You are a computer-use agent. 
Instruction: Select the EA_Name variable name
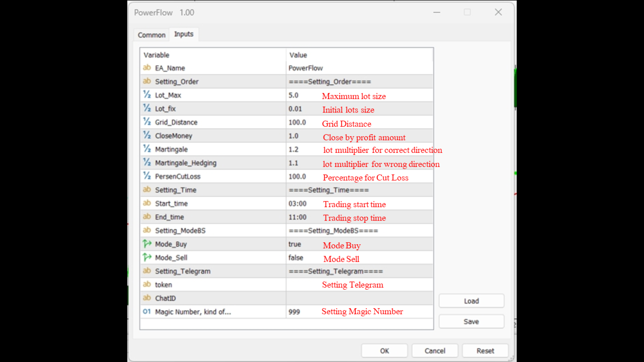point(170,68)
